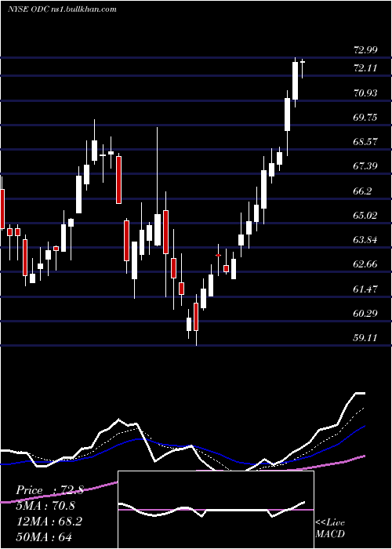Click the 60.29 price axis label

point(365,314)
